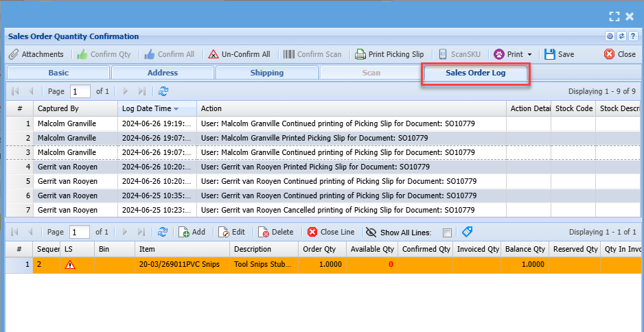Click the page number field in log grid
Screen dimensions: 644x332
pos(80,91)
